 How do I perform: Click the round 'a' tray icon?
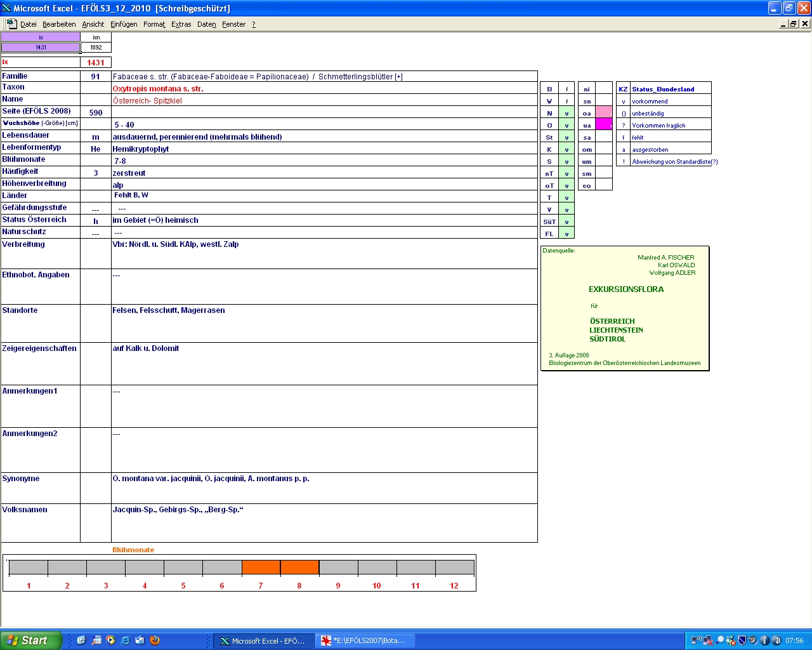point(776,640)
